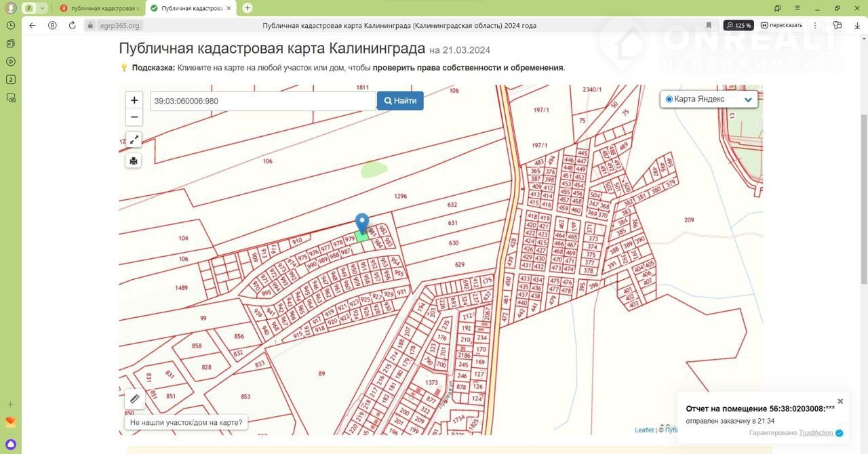The width and height of the screenshot is (868, 454).
Task: Expand the tab group dropdown arrow
Action: [42, 8]
